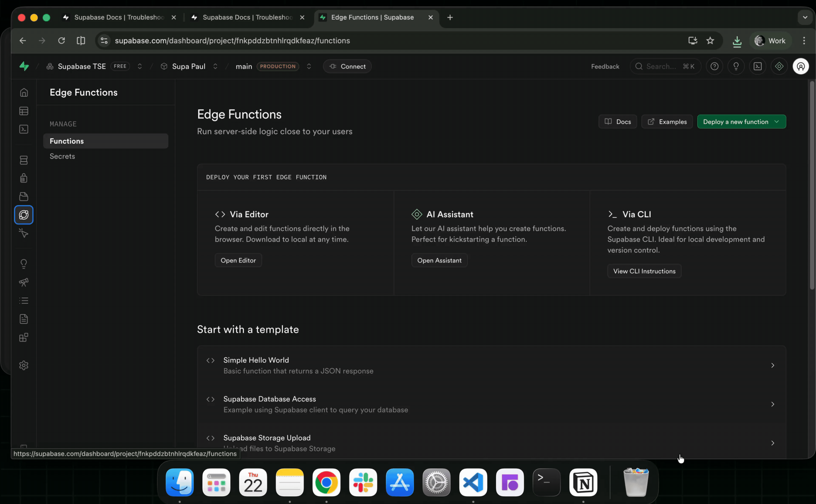This screenshot has height=504, width=816.
Task: Expand the Simple Hello World template
Action: (x=773, y=365)
